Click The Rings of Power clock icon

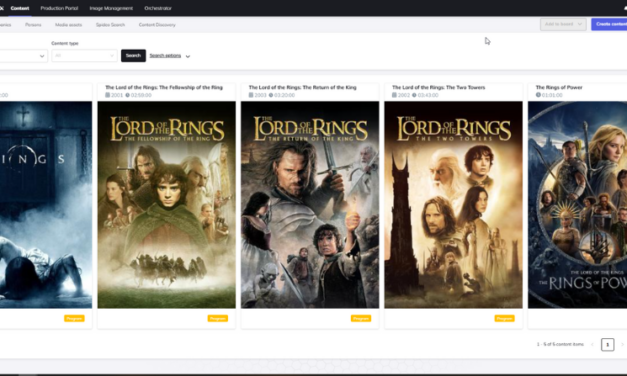(538, 95)
